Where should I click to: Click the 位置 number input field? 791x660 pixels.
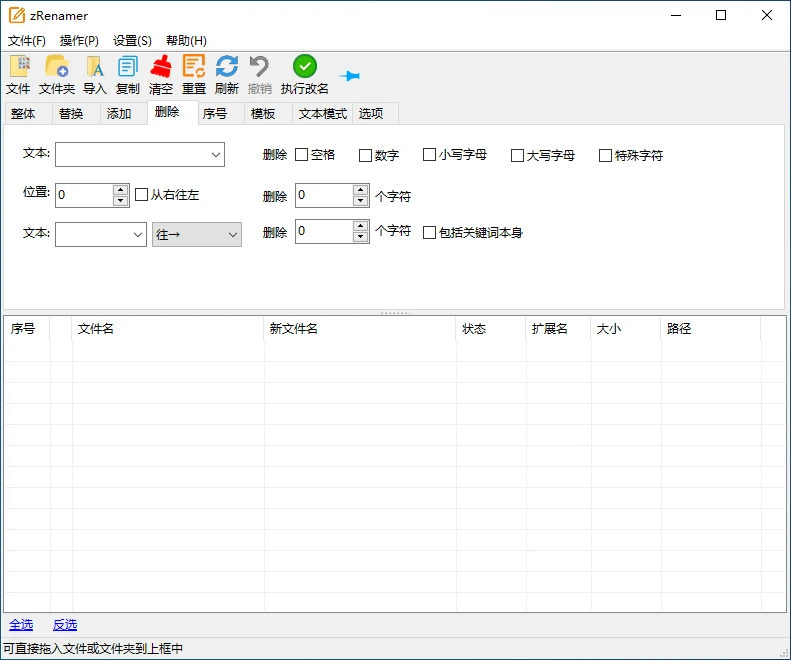84,195
